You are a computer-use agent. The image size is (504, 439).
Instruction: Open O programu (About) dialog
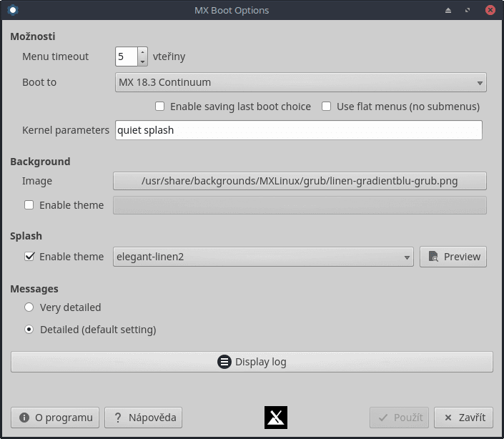click(55, 418)
